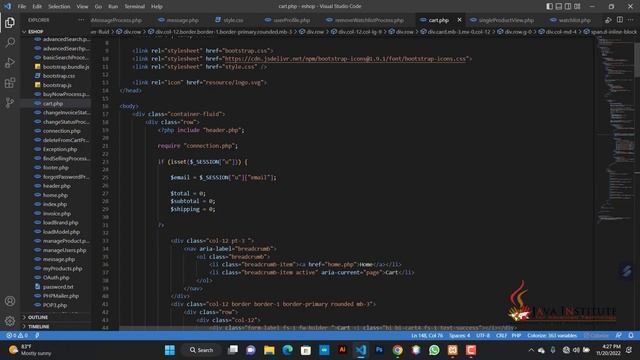Open the Accounts icon in activity bar

(10, 301)
